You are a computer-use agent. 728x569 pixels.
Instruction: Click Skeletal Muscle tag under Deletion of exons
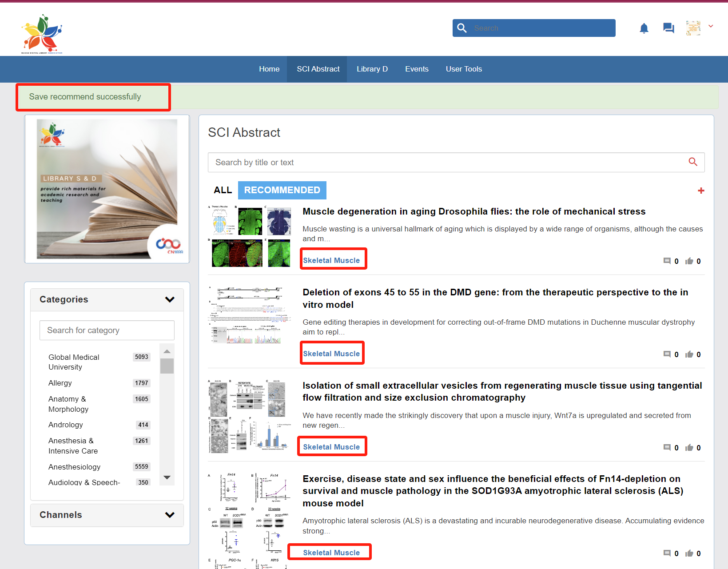click(331, 354)
